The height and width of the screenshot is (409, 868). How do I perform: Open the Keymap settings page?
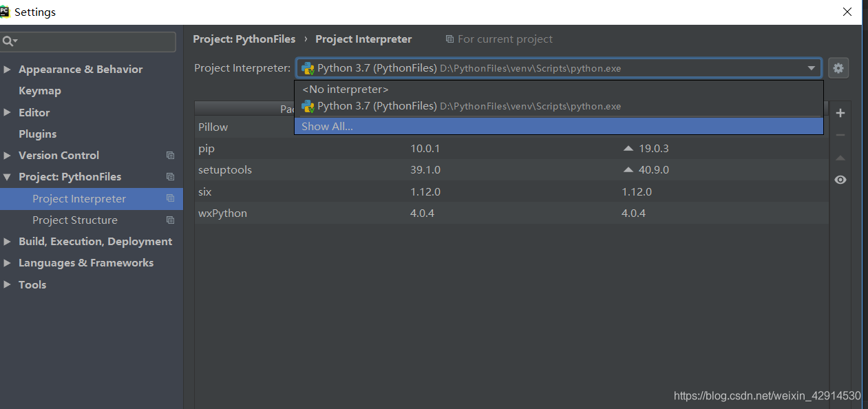coord(40,91)
